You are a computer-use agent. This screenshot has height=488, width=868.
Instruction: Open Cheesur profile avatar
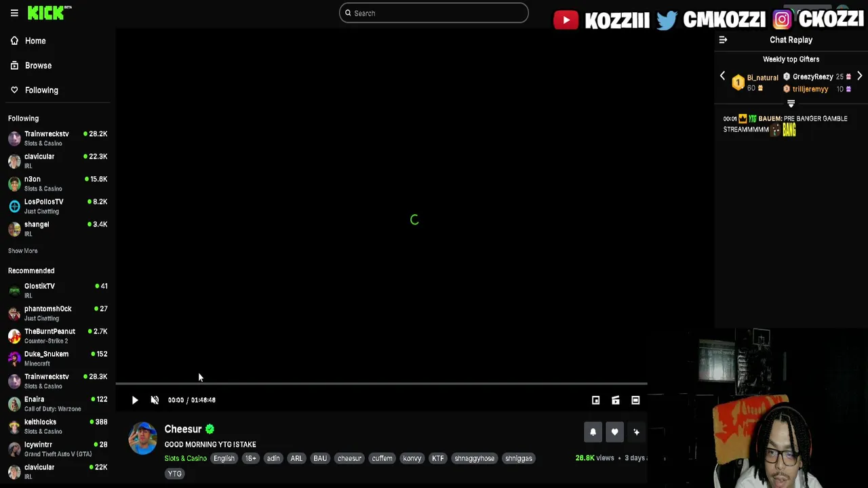pyautogui.click(x=142, y=438)
